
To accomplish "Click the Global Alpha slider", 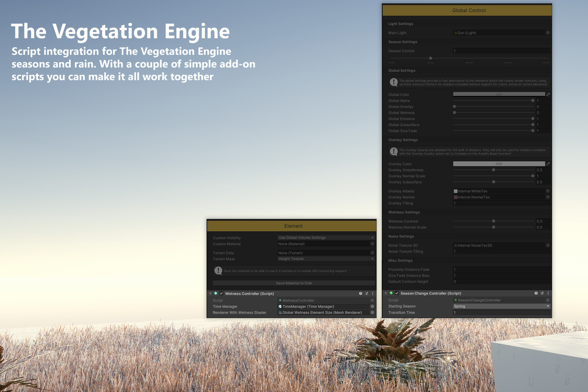I will pos(493,100).
